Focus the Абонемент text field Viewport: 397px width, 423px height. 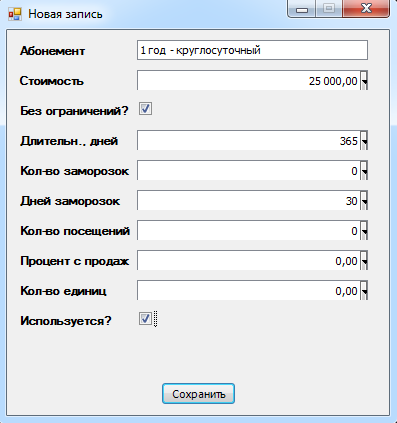click(252, 50)
